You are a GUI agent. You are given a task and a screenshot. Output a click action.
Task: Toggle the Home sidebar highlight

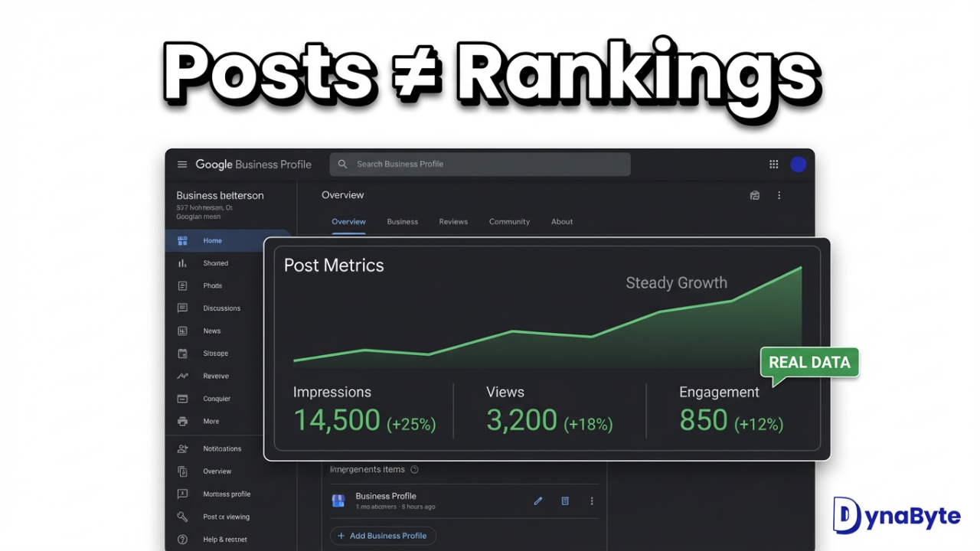tap(212, 240)
